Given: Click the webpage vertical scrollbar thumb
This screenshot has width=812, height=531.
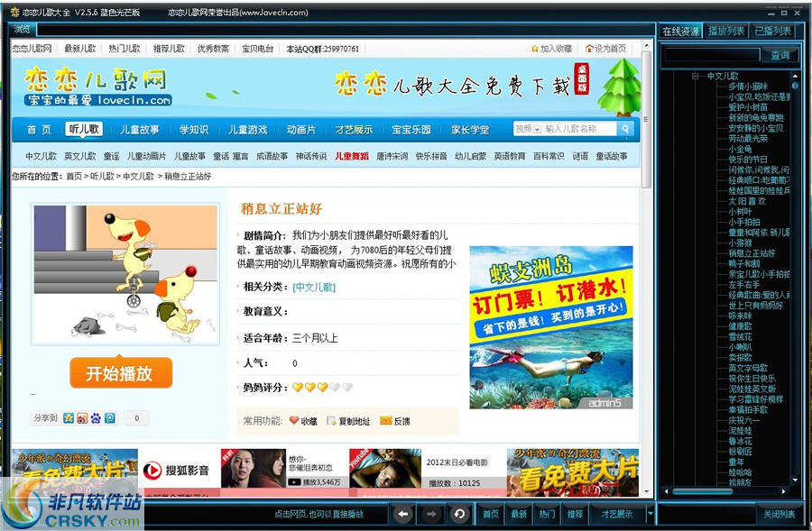Looking at the screenshot, I should (646, 120).
